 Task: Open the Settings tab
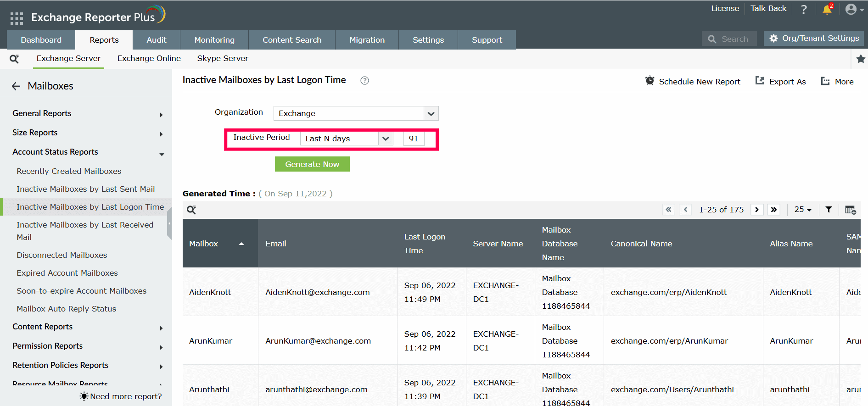tap(428, 40)
